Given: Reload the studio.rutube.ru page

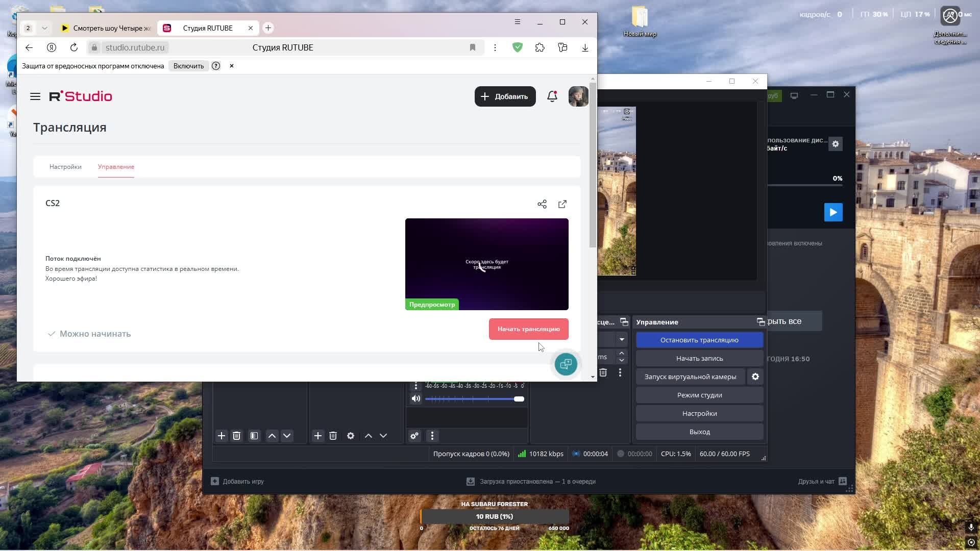Looking at the screenshot, I should pos(74,47).
